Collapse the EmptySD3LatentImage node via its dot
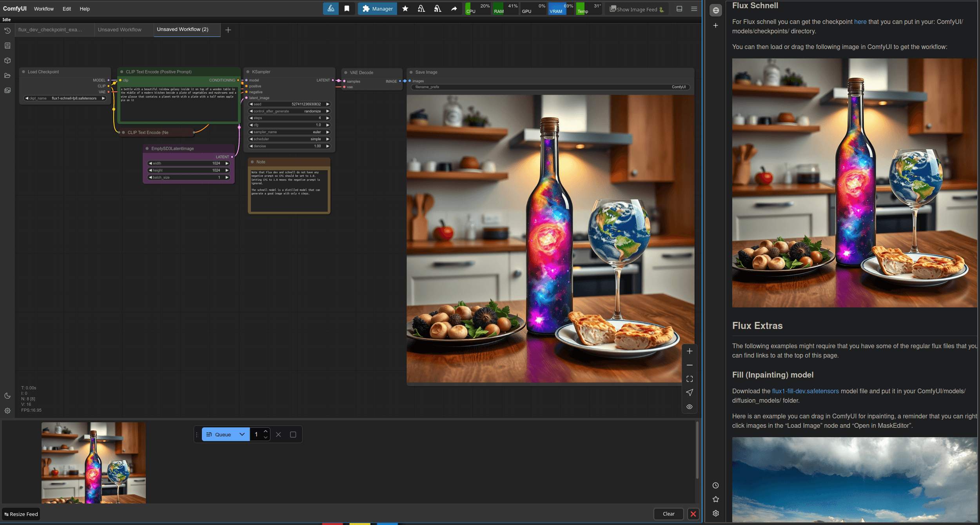980x525 pixels. (147, 149)
